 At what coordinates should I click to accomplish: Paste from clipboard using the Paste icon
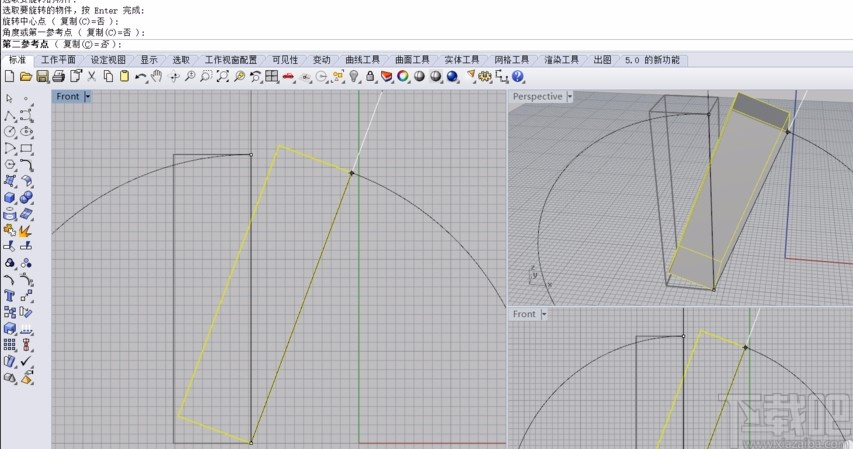[124, 77]
